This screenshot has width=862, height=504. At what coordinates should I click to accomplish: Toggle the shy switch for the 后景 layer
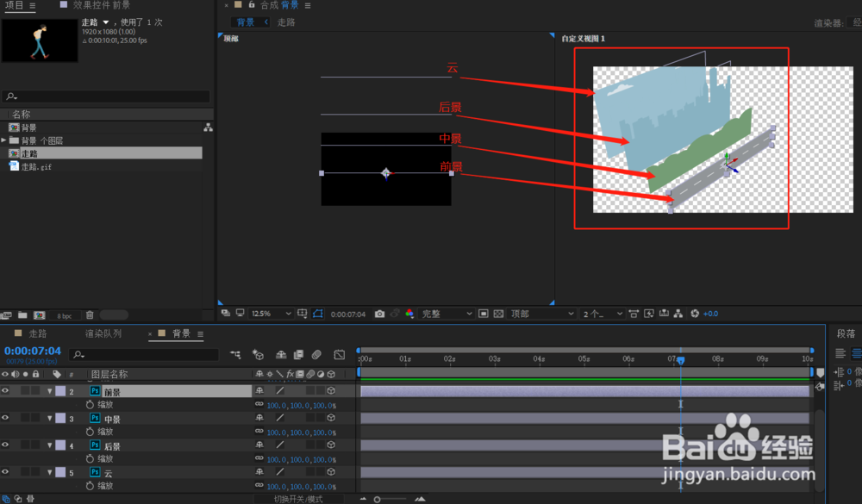pos(259,445)
